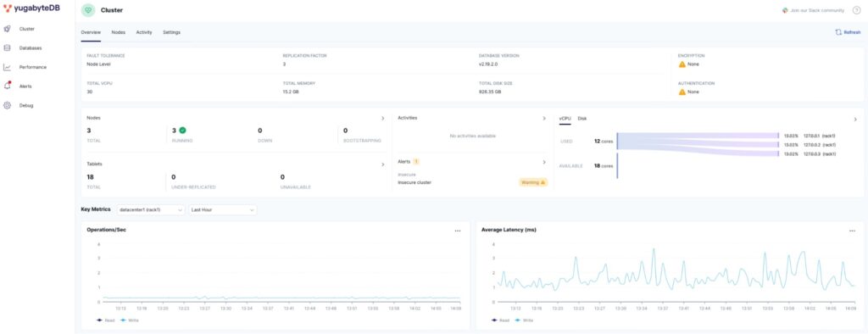Expand the Tablets panel arrow

tap(382, 164)
